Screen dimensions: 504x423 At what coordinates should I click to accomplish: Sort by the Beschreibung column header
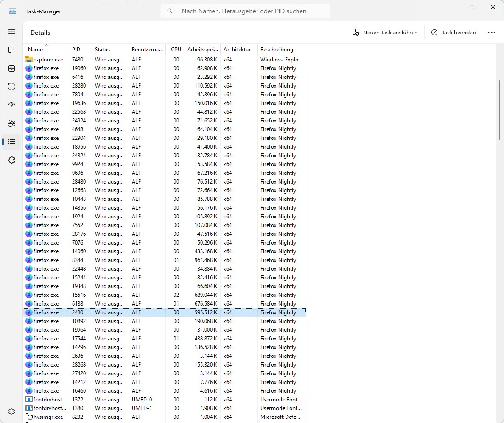(281, 50)
